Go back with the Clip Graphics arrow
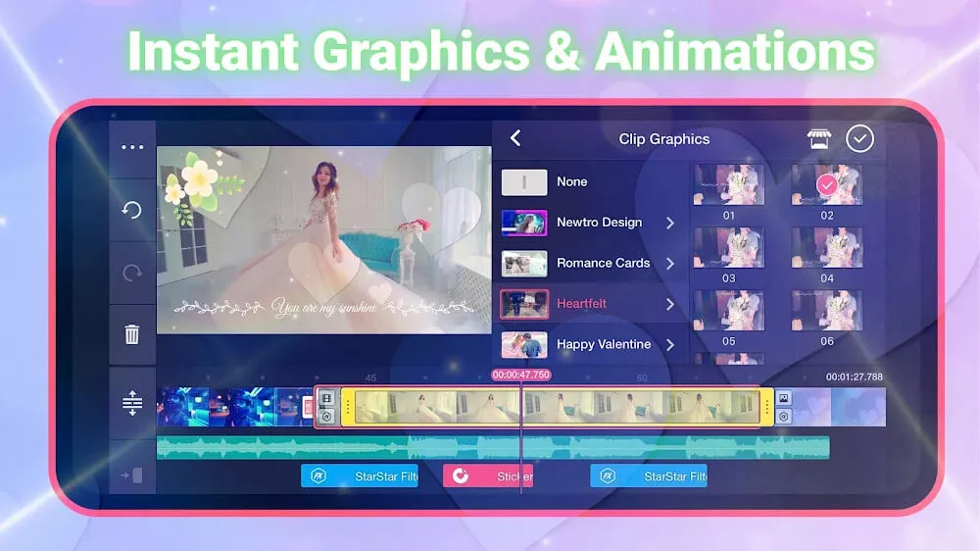 [515, 139]
